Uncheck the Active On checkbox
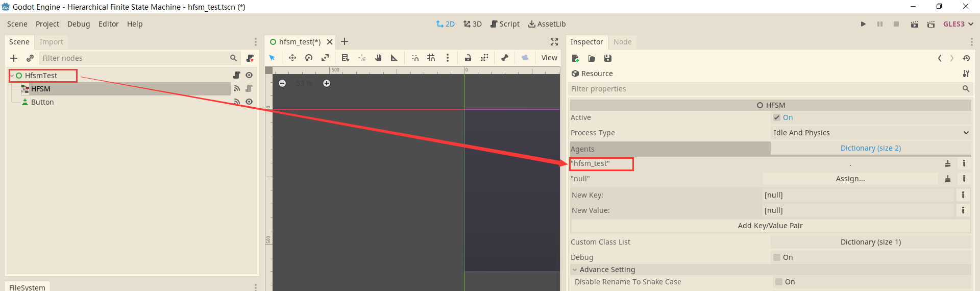 pyautogui.click(x=777, y=117)
